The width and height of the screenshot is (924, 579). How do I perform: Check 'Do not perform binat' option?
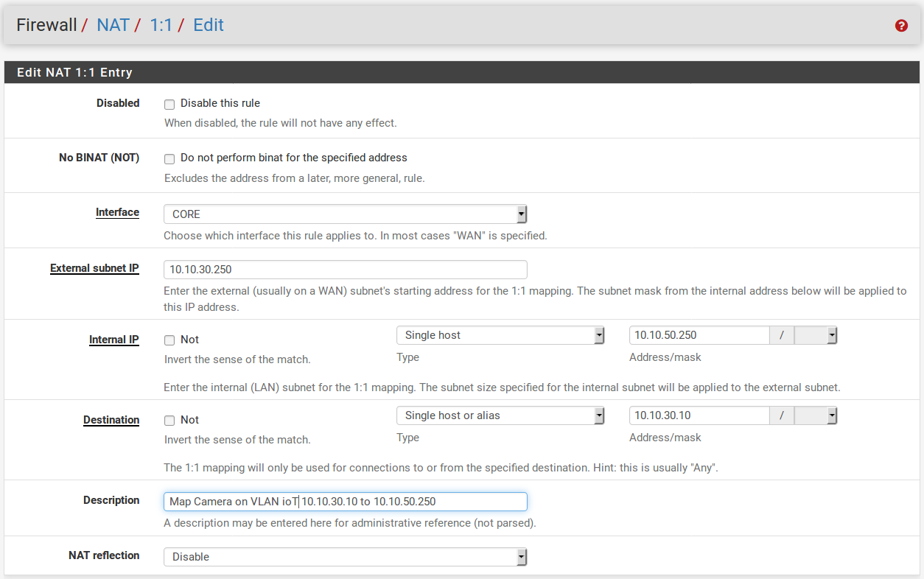click(x=169, y=159)
